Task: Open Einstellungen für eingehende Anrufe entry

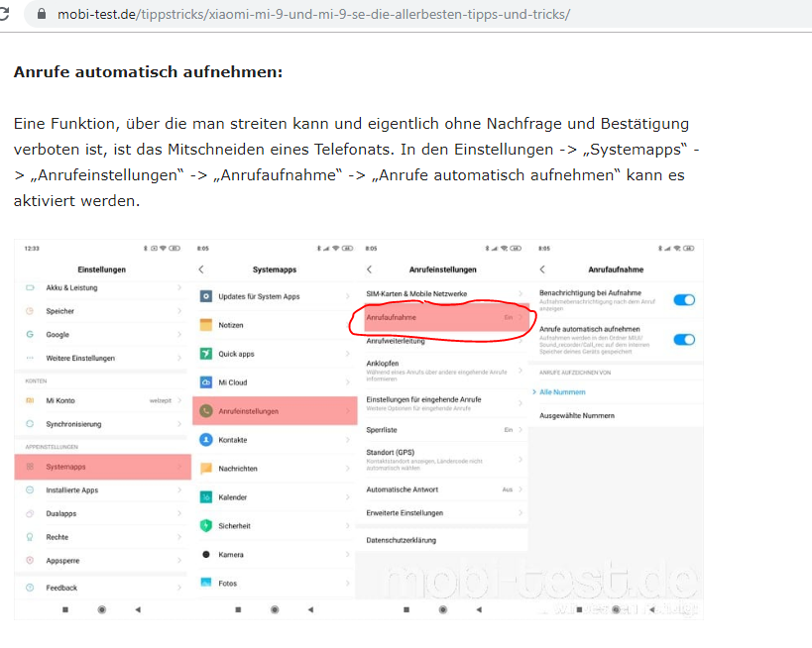Action: click(443, 403)
